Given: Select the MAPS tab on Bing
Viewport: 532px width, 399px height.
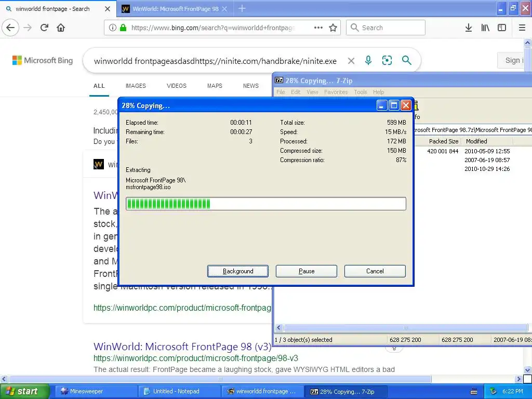Looking at the screenshot, I should tap(215, 86).
